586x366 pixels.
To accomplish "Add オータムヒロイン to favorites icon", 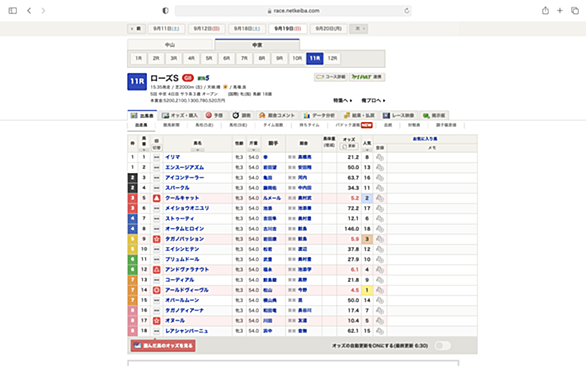I will coord(380,229).
